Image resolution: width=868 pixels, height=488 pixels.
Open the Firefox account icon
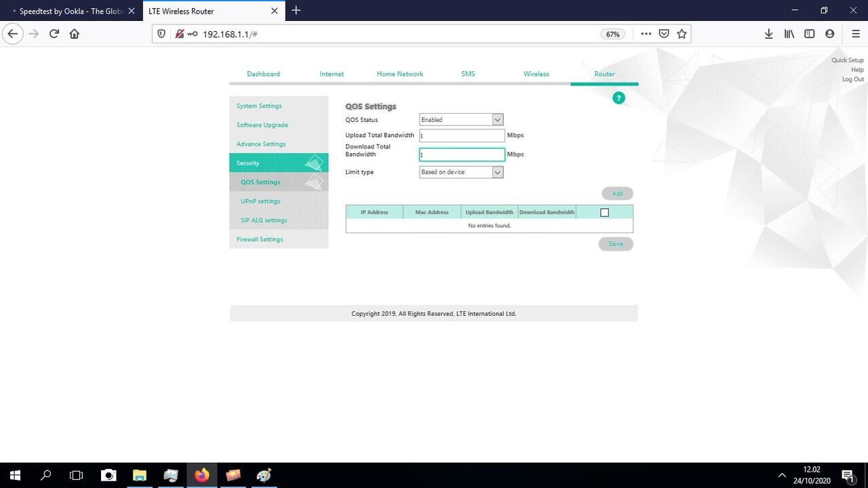coord(830,34)
